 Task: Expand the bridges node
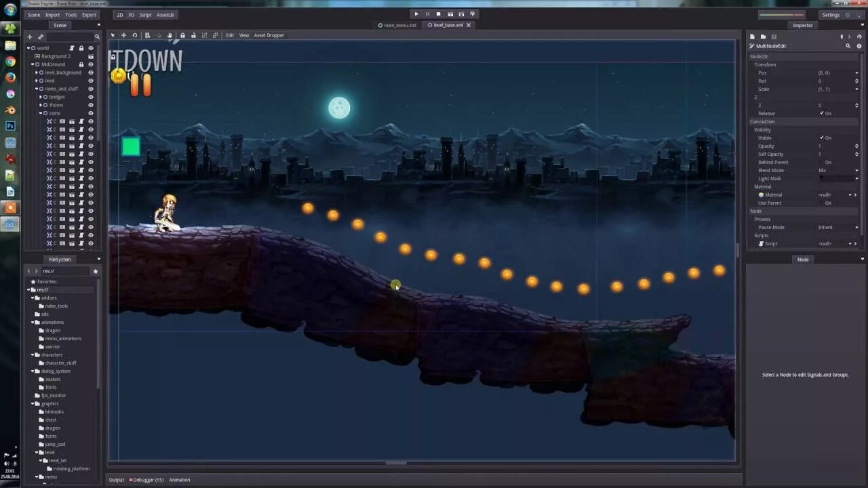pyautogui.click(x=41, y=97)
